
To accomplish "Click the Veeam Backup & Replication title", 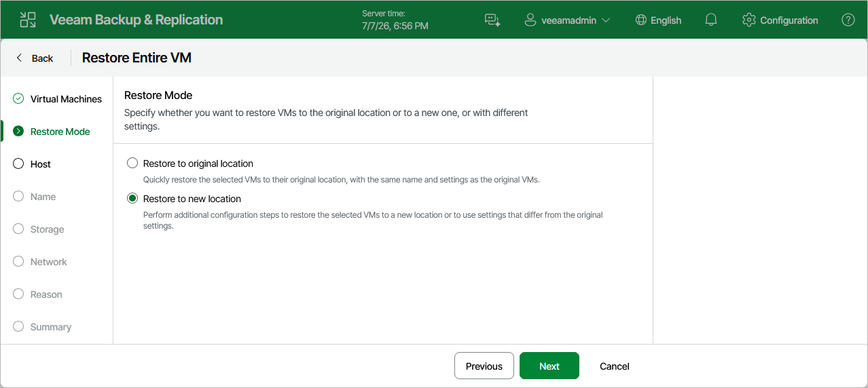I will point(136,20).
